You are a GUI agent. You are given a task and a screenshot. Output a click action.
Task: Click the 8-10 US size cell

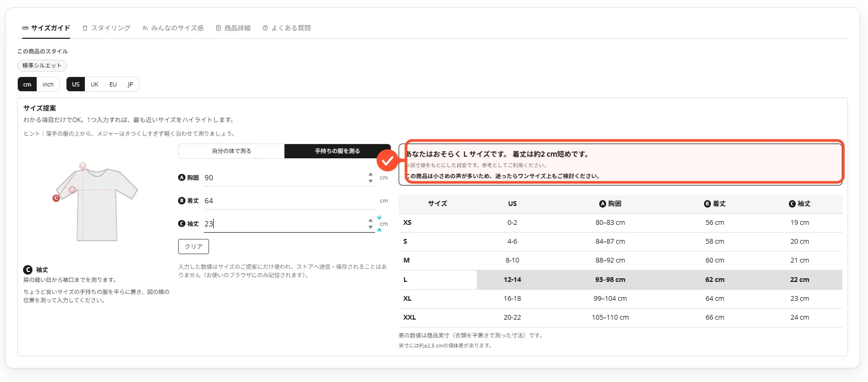pyautogui.click(x=512, y=260)
